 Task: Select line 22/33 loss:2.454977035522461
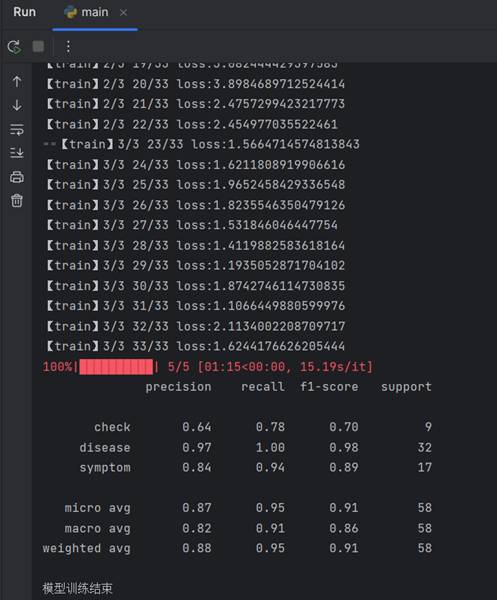191,124
